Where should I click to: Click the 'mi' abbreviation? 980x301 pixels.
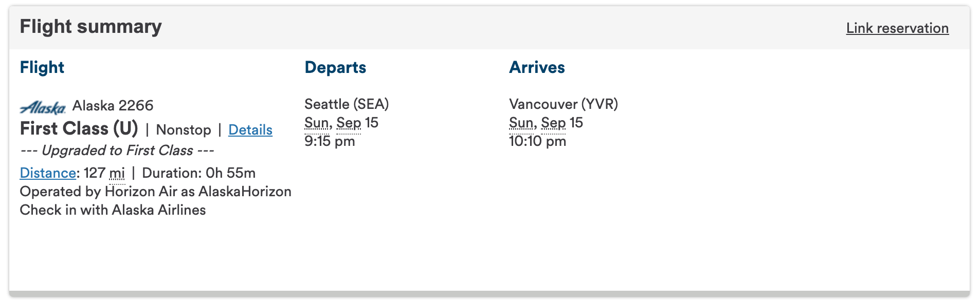[117, 173]
